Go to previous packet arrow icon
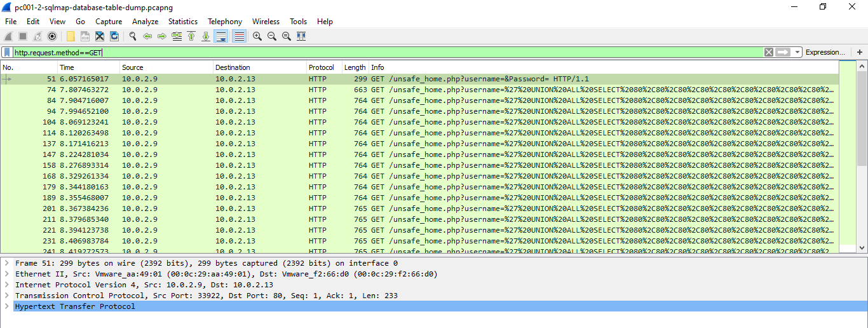The image size is (868, 328). coord(147,36)
